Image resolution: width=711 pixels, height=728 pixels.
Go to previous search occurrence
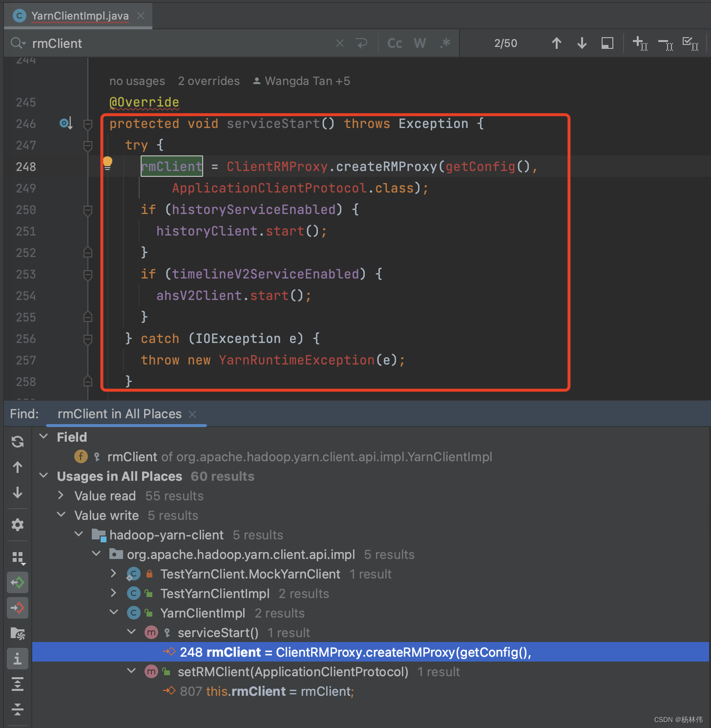point(557,43)
